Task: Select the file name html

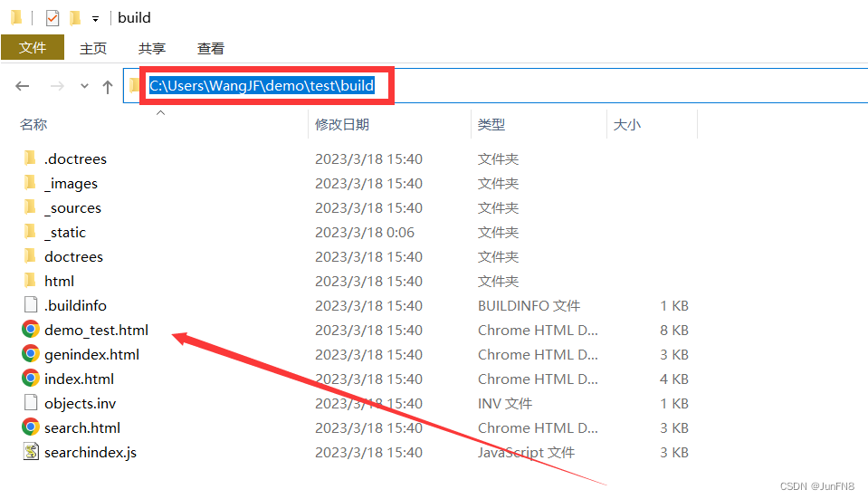Action: pos(59,281)
